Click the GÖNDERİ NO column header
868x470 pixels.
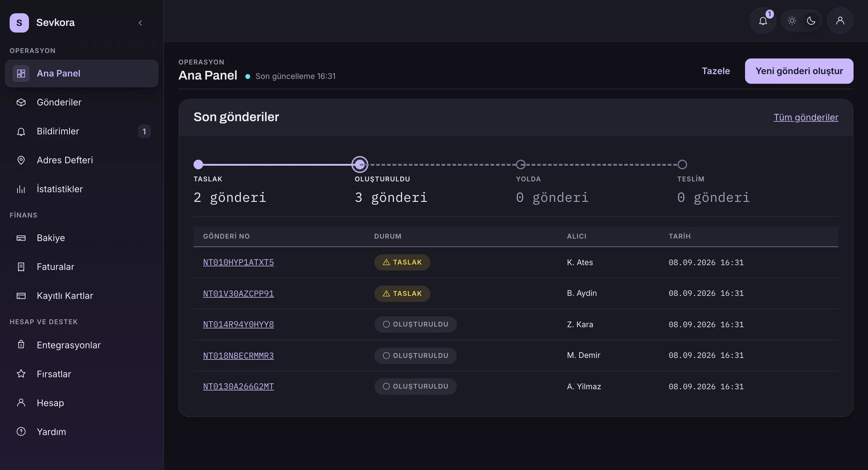226,236
